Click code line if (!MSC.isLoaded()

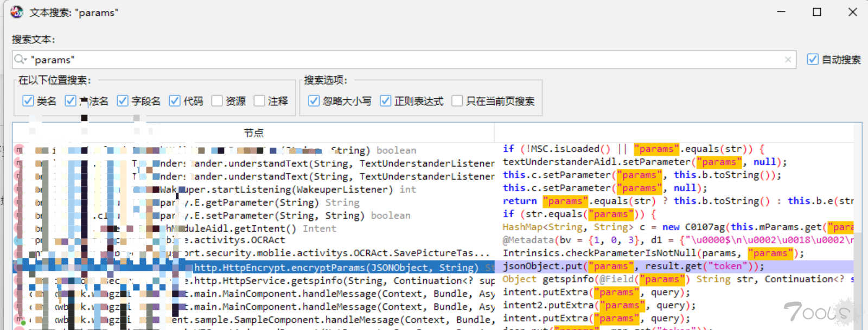(633, 149)
